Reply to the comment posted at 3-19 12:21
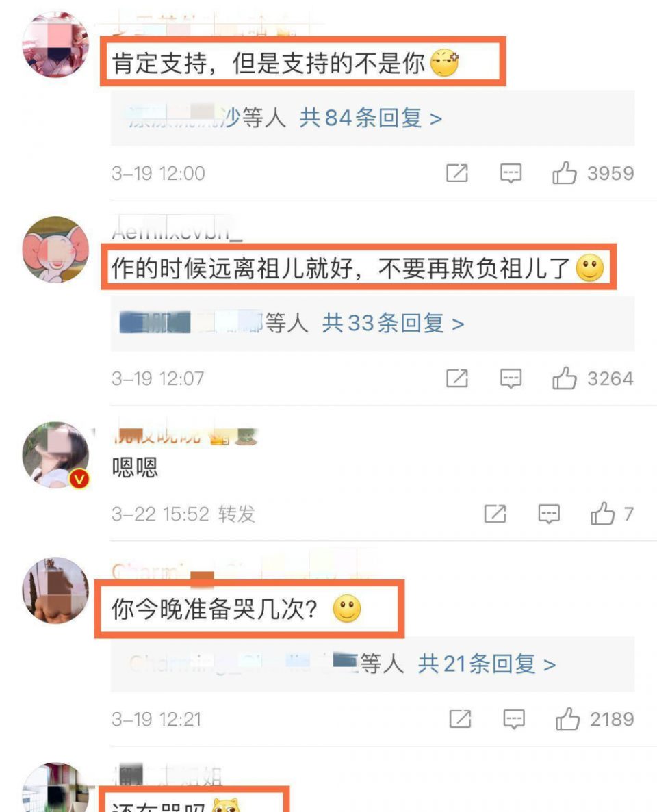 click(x=514, y=719)
